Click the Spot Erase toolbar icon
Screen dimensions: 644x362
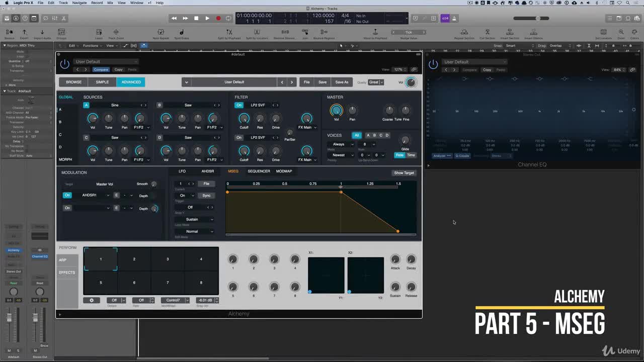(182, 33)
